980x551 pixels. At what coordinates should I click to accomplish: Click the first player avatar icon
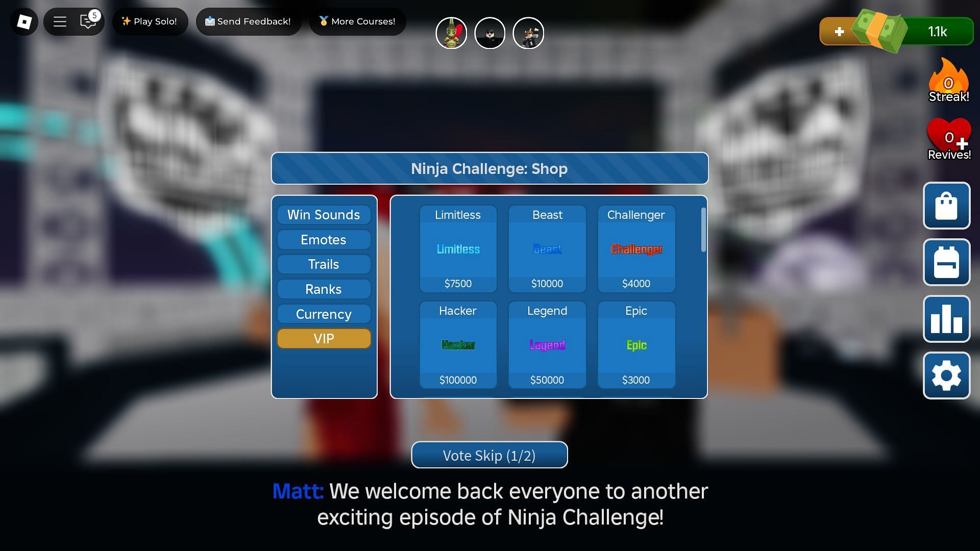tap(451, 32)
